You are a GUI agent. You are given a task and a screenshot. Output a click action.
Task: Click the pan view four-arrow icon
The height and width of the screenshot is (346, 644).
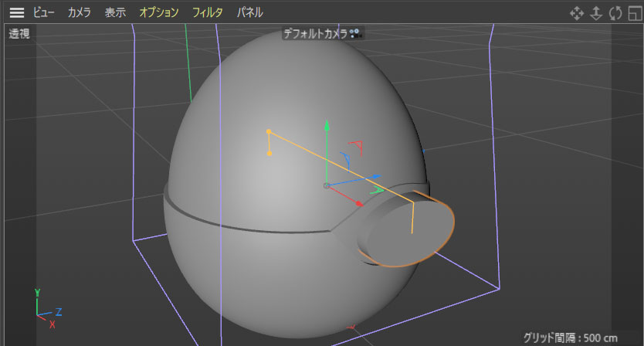point(576,13)
